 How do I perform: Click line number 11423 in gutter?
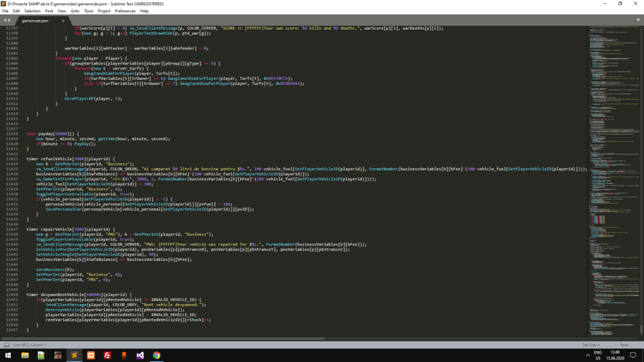point(12,159)
